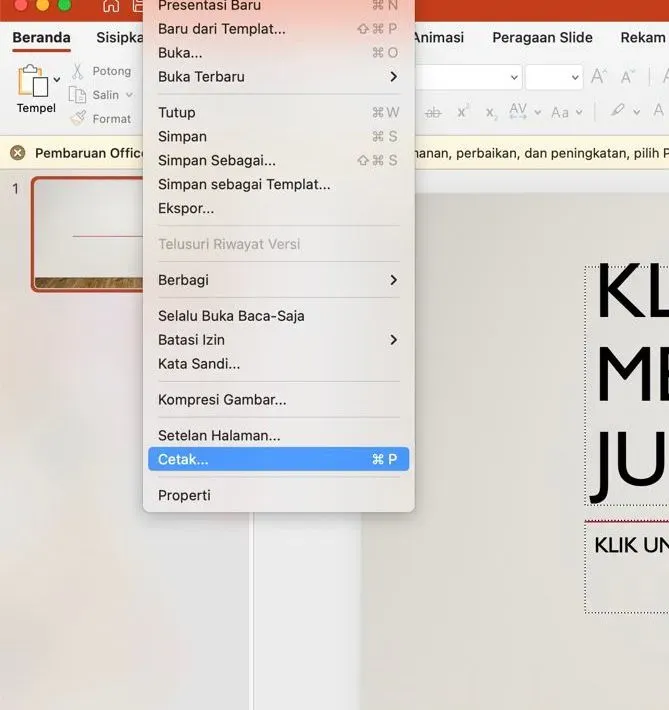Expand the highlight color dropdown arrow
Image resolution: width=669 pixels, height=710 pixels.
click(636, 112)
